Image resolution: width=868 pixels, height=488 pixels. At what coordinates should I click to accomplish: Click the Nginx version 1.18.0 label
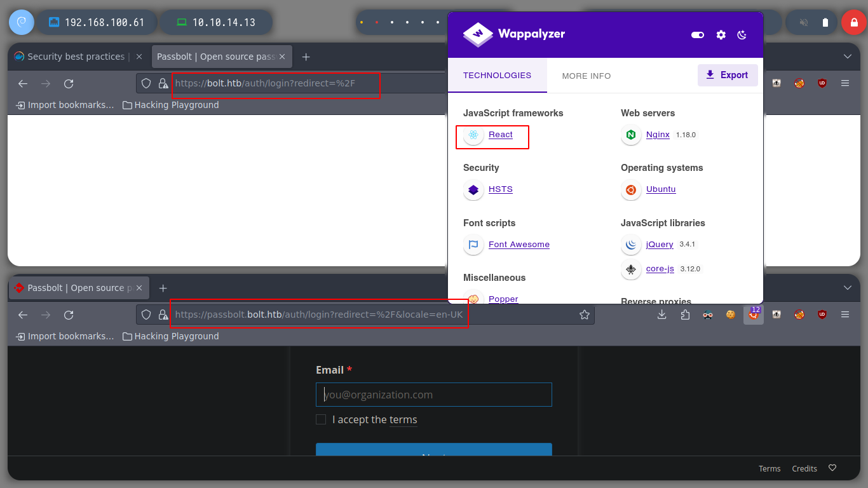pyautogui.click(x=686, y=135)
